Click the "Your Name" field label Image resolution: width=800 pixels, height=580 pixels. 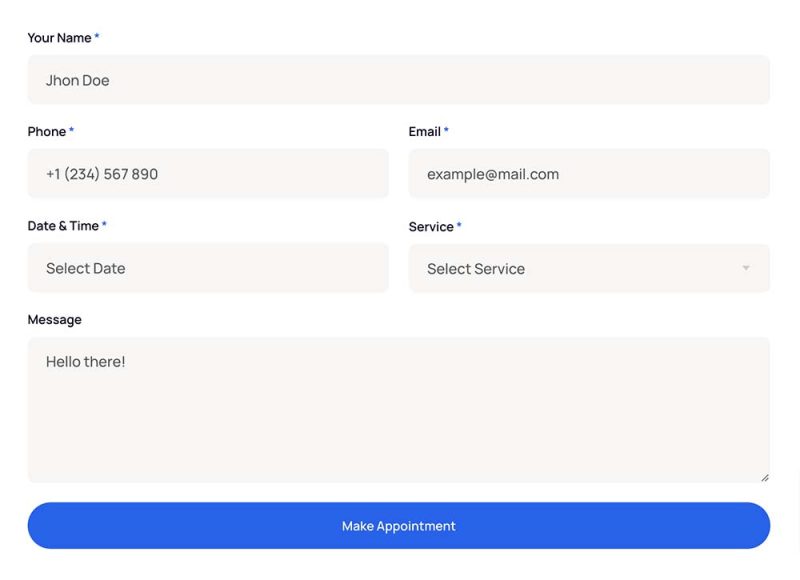pyautogui.click(x=59, y=38)
